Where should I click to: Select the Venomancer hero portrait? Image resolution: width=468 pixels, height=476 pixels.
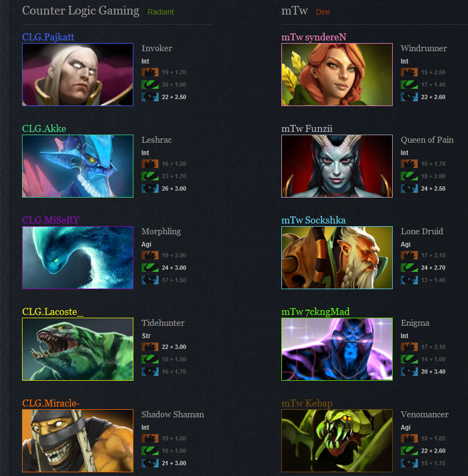(337, 440)
